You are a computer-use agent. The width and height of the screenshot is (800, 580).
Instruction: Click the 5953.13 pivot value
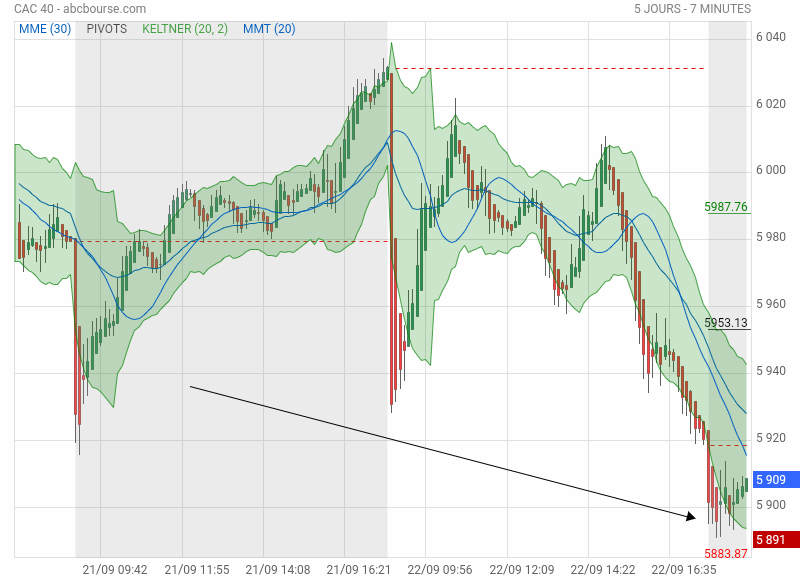pyautogui.click(x=726, y=322)
